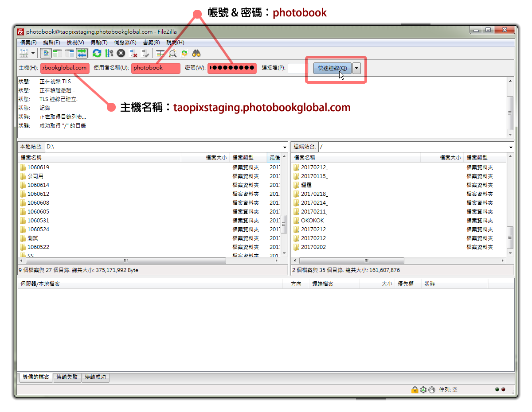Click the transfer type gear icon
The width and height of the screenshot is (532, 412).
pyautogui.click(x=423, y=390)
